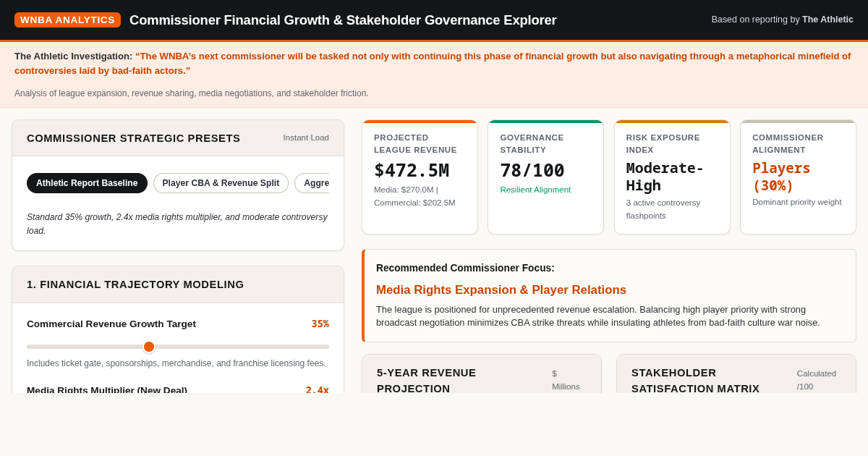Click the Explorer page title in header
The height and width of the screenshot is (456, 868).
coord(343,20)
